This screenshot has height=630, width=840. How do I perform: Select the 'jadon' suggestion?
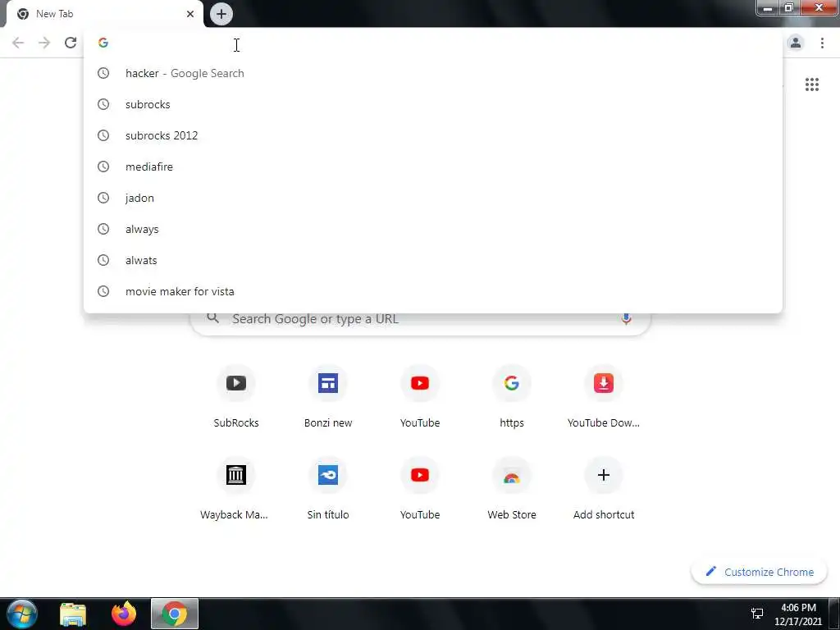tap(433, 198)
